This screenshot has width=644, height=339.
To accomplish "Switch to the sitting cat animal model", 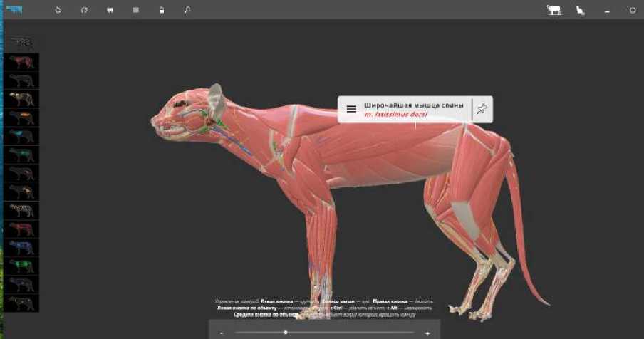I will pyautogui.click(x=581, y=10).
